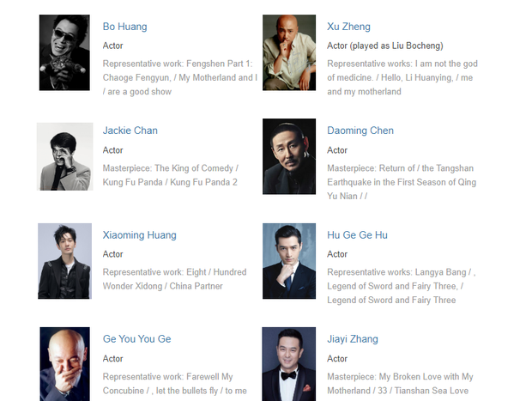Screen dimensions: 532x401
Task: Click the Hu Ge Ge Hu link
Action: click(x=357, y=235)
